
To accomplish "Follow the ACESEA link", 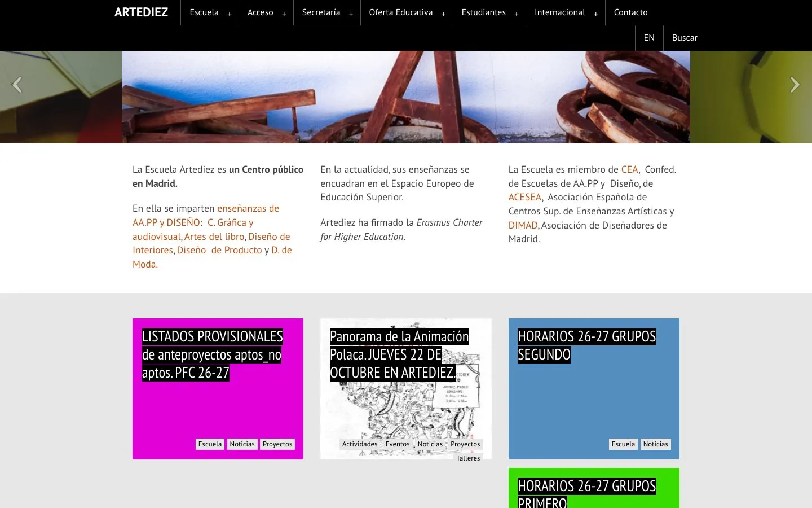I will [524, 197].
